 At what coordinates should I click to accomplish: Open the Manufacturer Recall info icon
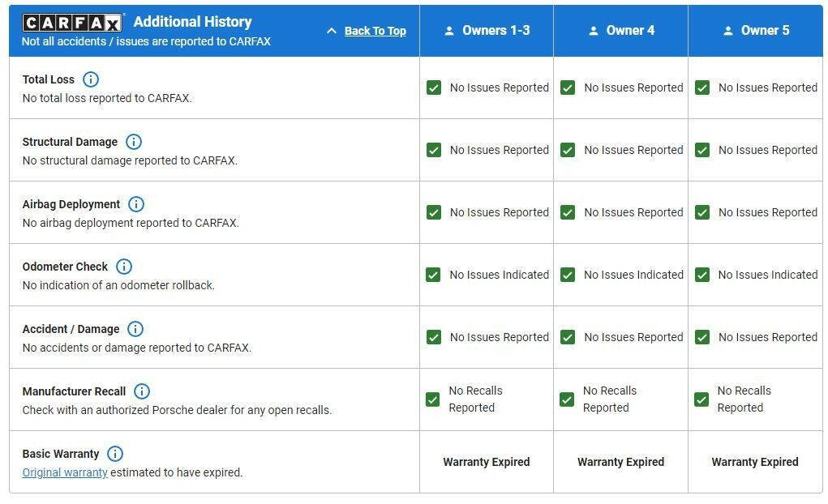pos(142,391)
